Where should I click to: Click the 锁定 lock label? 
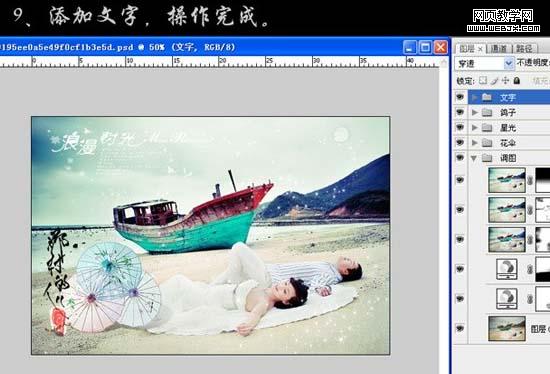pyautogui.click(x=465, y=81)
